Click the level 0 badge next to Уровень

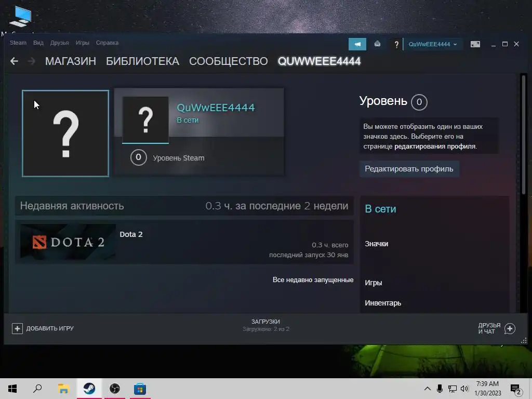[x=419, y=102]
